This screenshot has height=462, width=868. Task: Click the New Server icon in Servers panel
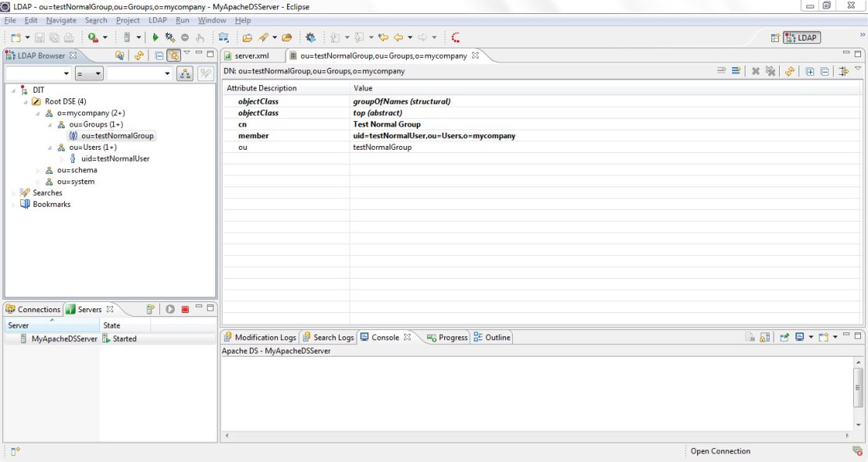pos(151,309)
